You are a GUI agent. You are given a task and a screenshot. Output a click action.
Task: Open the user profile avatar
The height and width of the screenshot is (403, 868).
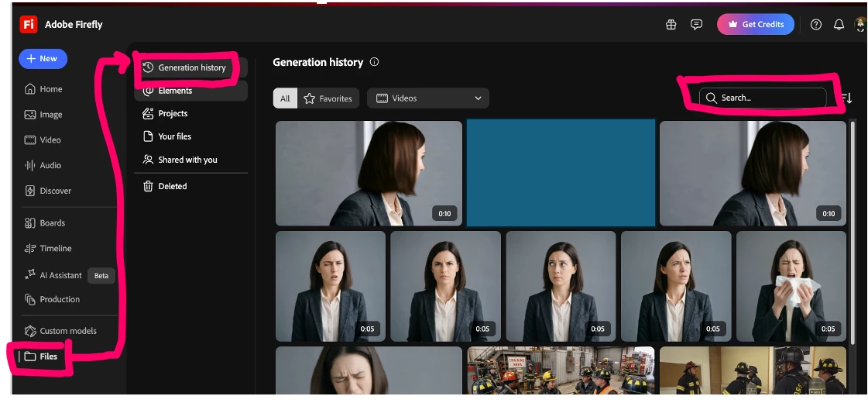(861, 24)
